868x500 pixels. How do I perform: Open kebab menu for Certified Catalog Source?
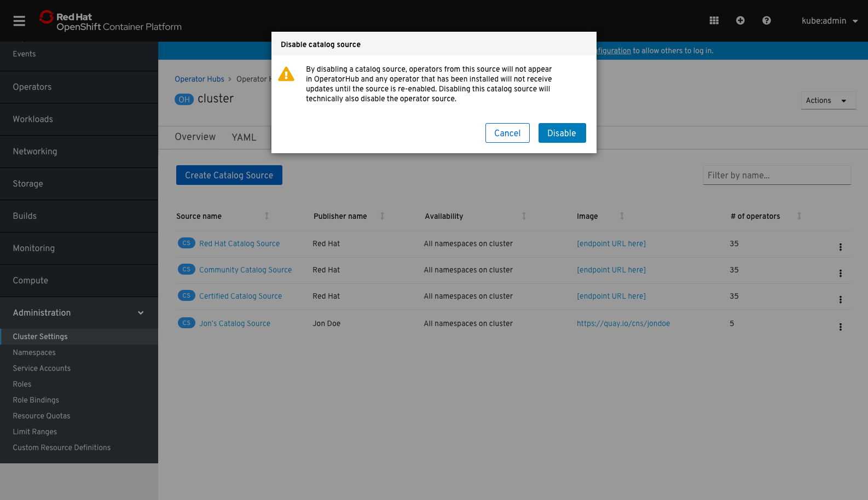click(841, 299)
